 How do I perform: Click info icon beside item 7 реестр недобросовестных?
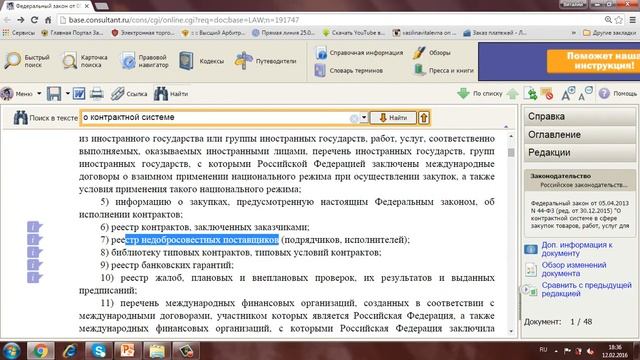(x=35, y=239)
